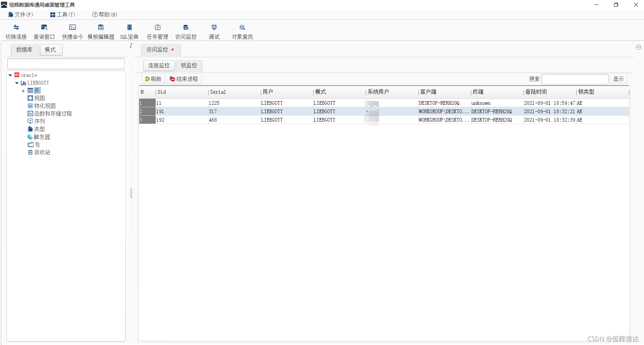Click the 搜索 search input field

(575, 79)
